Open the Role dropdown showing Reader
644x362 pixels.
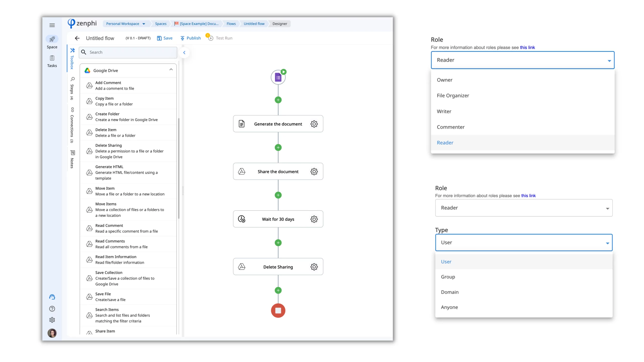pos(523,60)
